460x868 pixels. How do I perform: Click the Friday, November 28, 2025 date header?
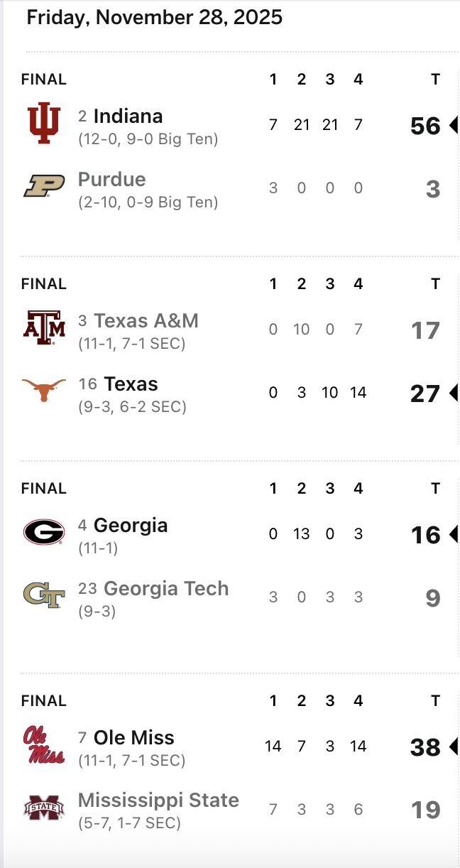pos(155,17)
